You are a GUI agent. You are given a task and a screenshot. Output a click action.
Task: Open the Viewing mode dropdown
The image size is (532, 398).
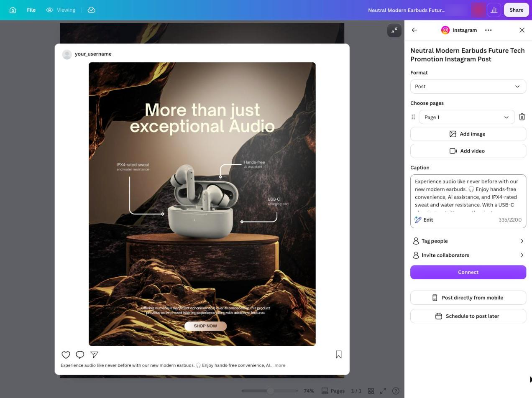point(61,10)
